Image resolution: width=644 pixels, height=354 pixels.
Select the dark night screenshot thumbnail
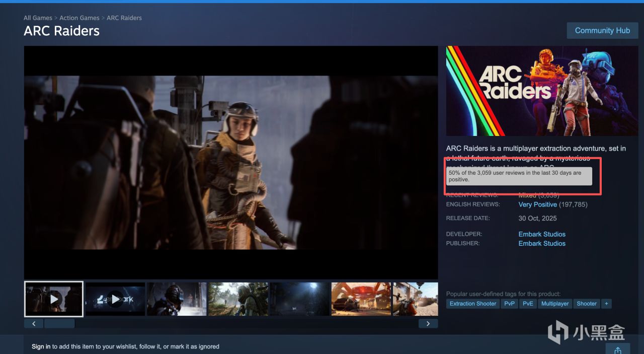point(299,299)
